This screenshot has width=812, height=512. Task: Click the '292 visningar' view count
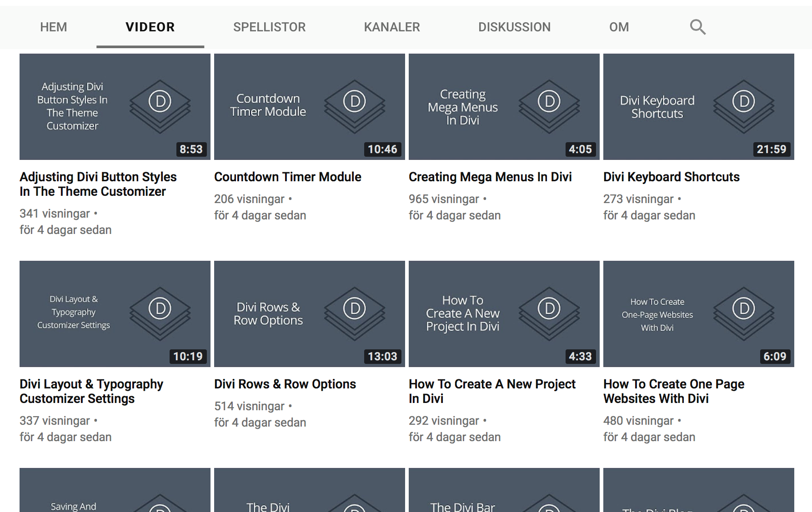pos(444,421)
